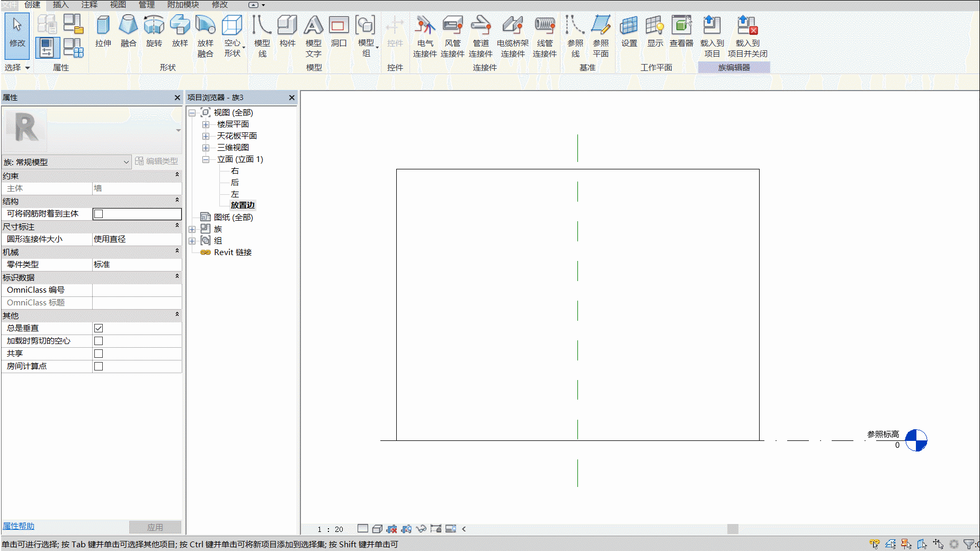Click the horizontal scrollbar thumb in view
Screen dimensions: 980x551
tap(733, 529)
